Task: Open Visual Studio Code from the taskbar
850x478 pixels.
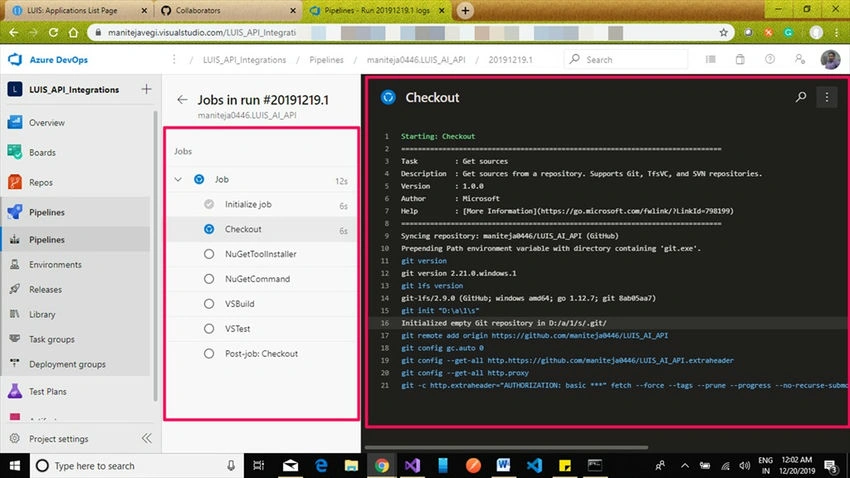Action: pos(534,466)
